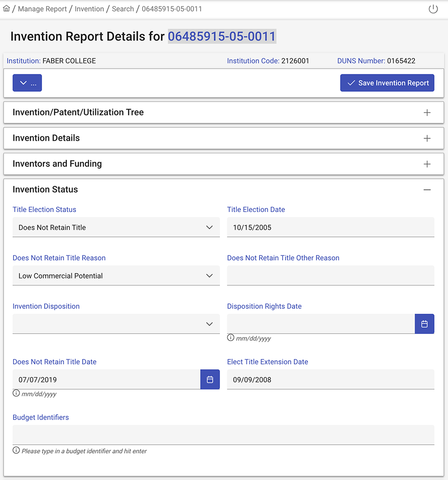Click Budget Identifiers input field

point(223,435)
